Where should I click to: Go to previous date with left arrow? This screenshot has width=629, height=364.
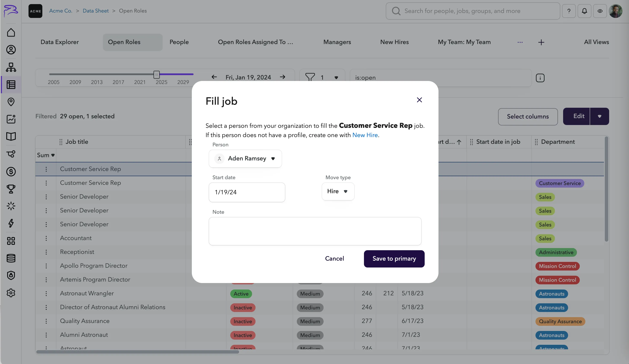[x=214, y=77]
